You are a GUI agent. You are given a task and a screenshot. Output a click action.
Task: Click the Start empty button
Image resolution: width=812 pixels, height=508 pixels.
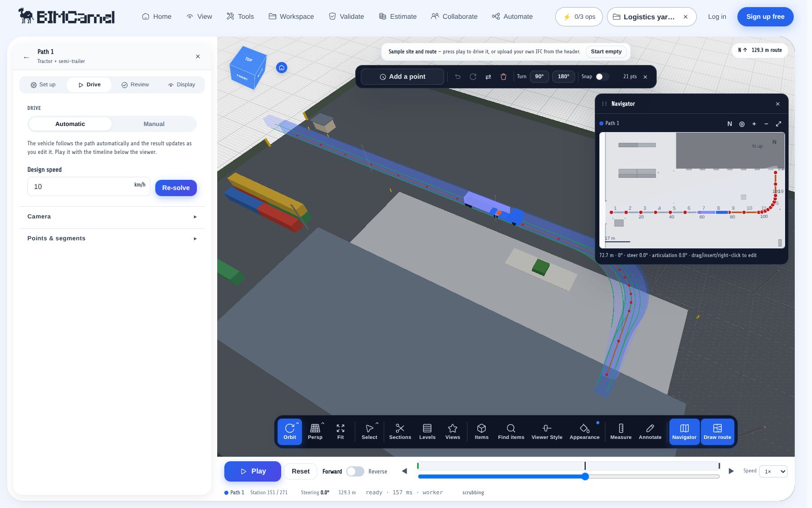(606, 52)
